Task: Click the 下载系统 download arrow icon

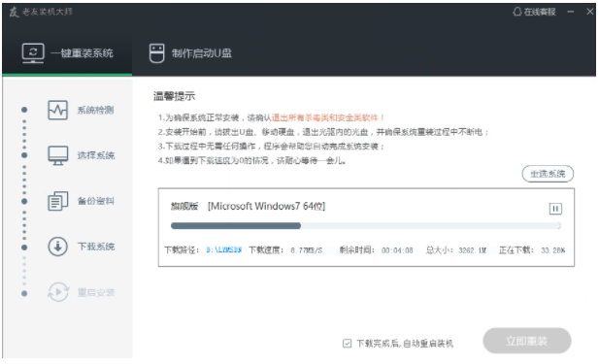Action: [57, 247]
